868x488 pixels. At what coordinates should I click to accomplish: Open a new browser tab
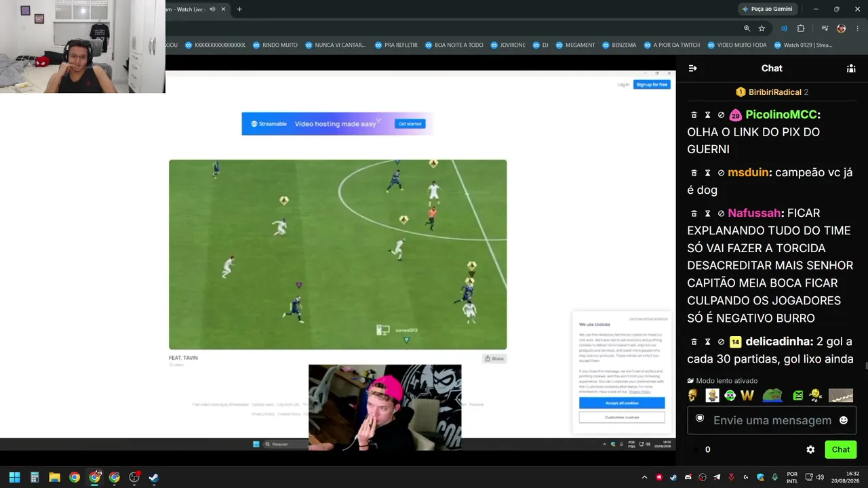coord(239,9)
